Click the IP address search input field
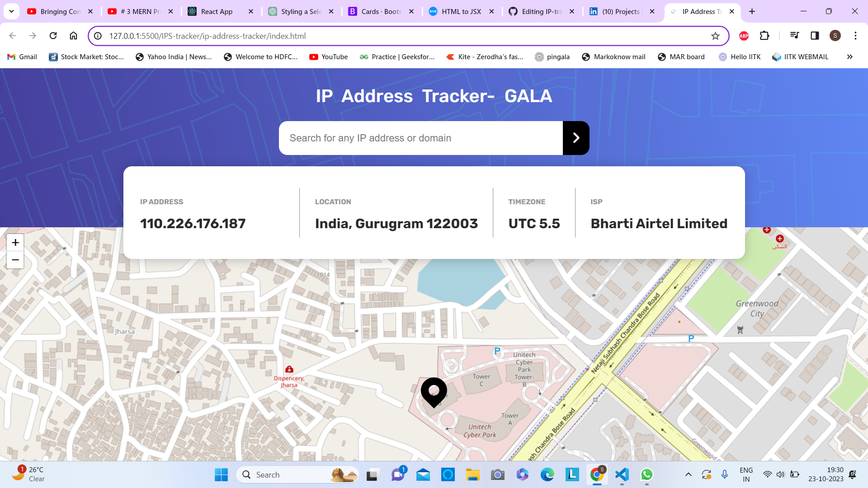 (420, 138)
